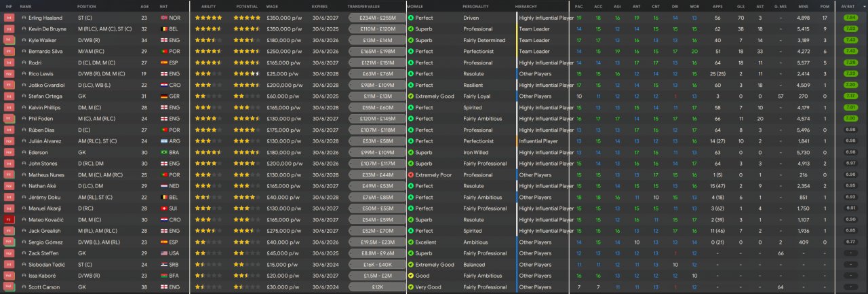Sort by the EXPIRES column header
The height and width of the screenshot is (294, 868).
coord(319,6)
